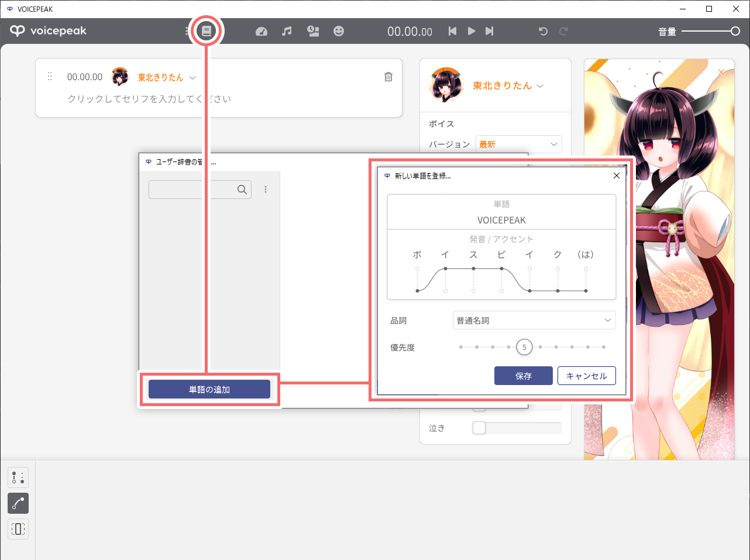Adjust the 音量 volume slider handle
The height and width of the screenshot is (560, 750).
[735, 31]
